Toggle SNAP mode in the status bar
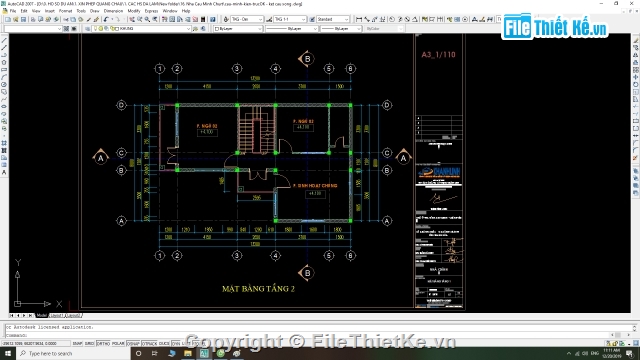 click(77, 344)
